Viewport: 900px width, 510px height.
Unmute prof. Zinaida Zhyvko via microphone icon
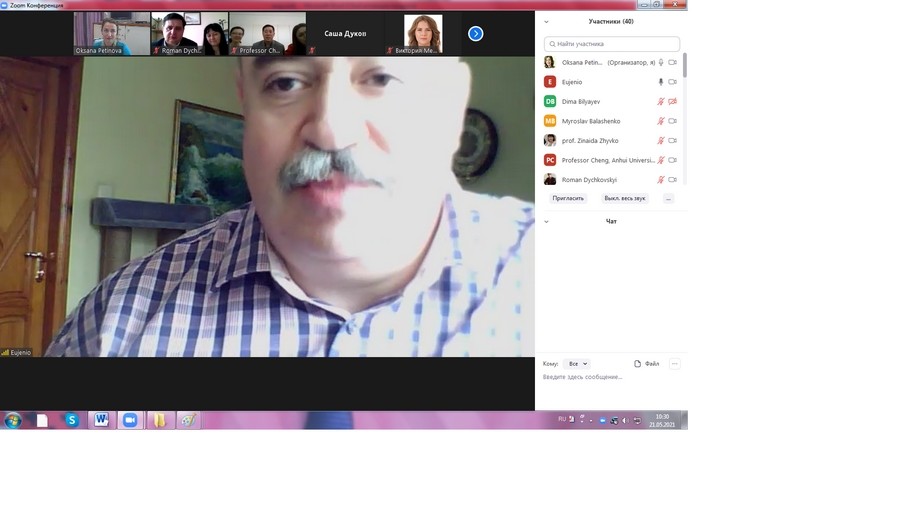661,141
